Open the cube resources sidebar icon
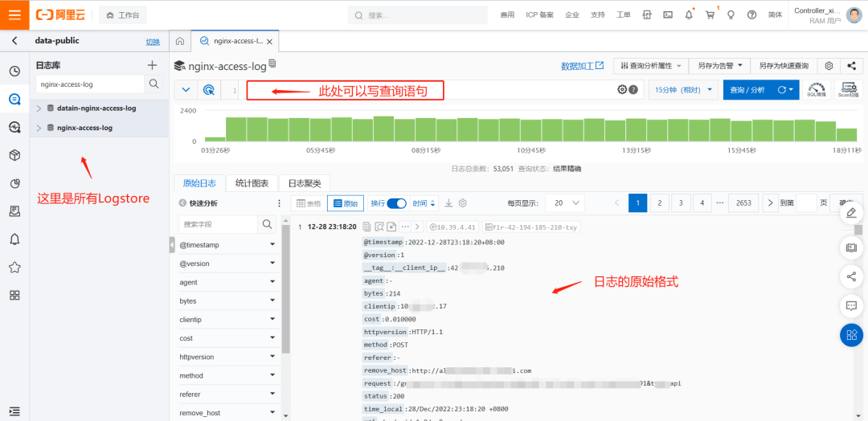The height and width of the screenshot is (421, 868). [15, 155]
